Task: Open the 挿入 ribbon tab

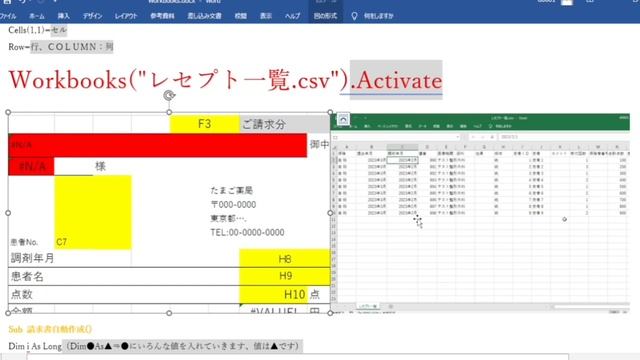Action: pos(64,16)
